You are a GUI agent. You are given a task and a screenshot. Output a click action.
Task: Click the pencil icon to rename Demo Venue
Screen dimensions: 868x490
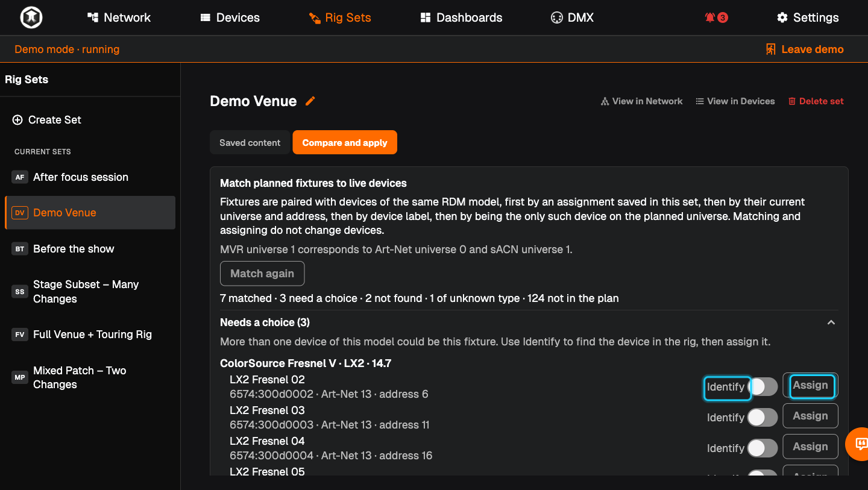click(x=310, y=101)
